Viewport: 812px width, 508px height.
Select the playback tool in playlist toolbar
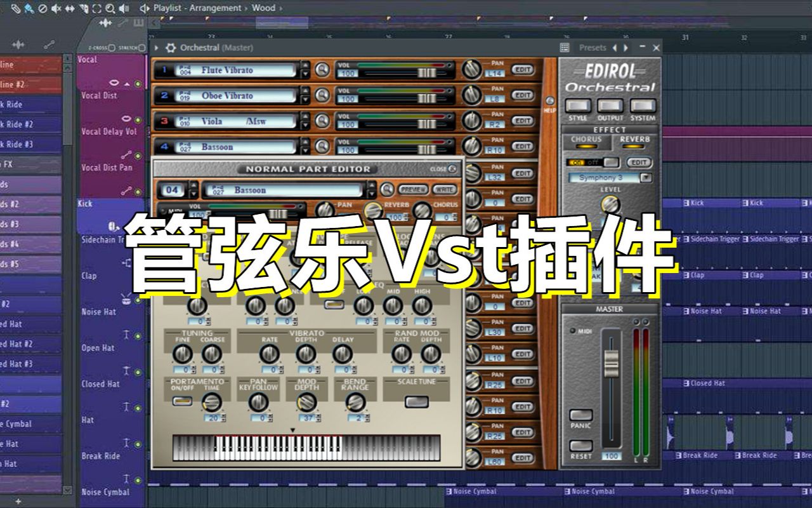point(124,9)
